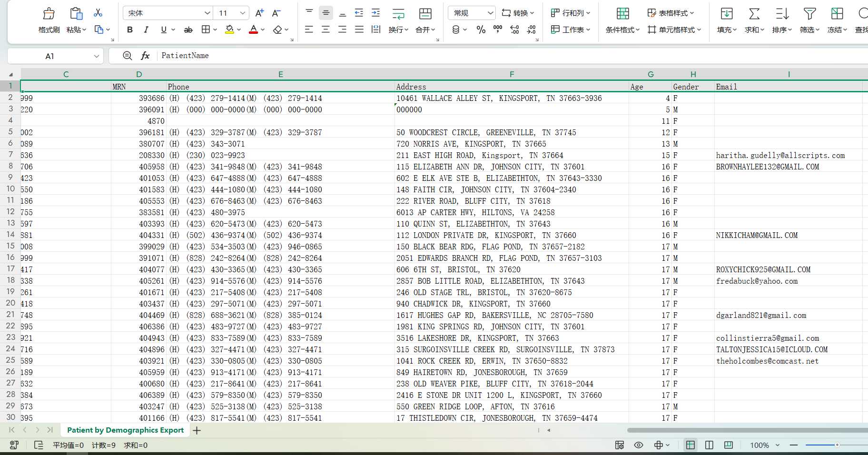Screen dimensions: 868x455
Task: Select the Patient by Demographics Export sheet tab
Action: pos(126,430)
